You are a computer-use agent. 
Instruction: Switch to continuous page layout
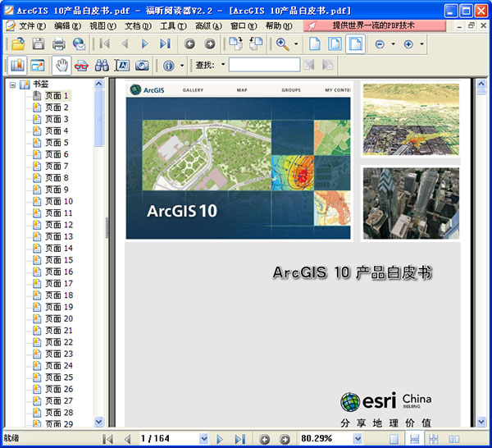[x=414, y=438]
